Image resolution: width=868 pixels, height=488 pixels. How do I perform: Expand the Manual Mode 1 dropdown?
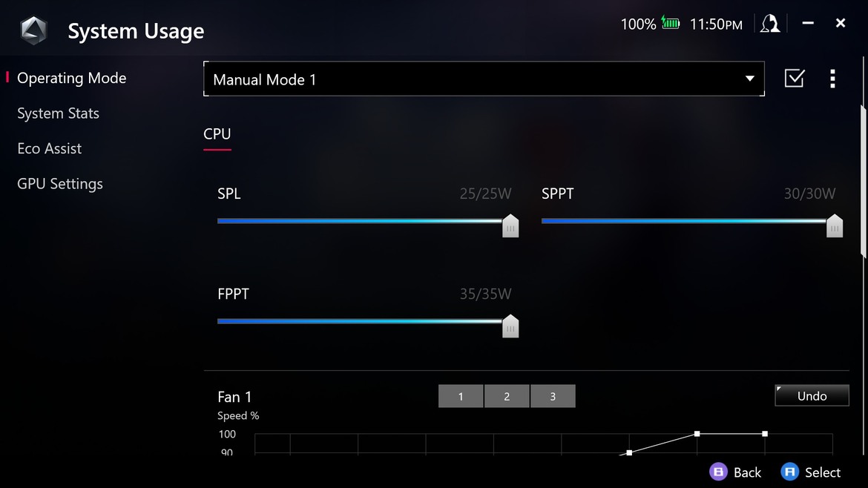pyautogui.click(x=484, y=79)
